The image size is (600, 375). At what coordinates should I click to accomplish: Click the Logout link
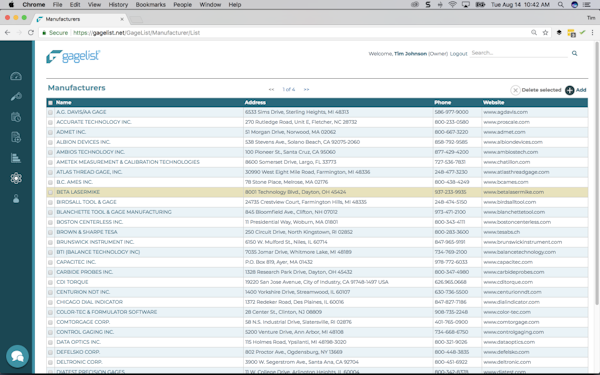458,54
